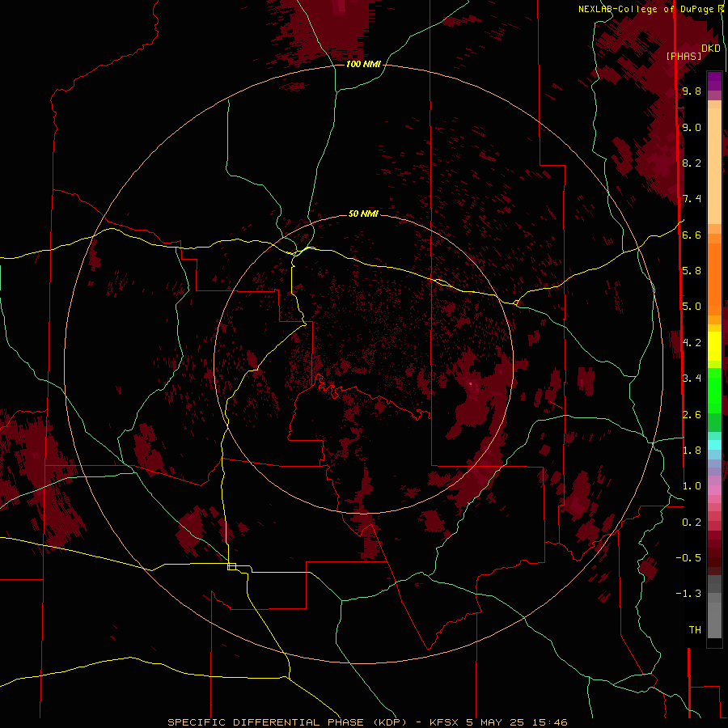Pick the orange segment of the color bar
The height and width of the screenshot is (728, 728).
click(x=714, y=278)
